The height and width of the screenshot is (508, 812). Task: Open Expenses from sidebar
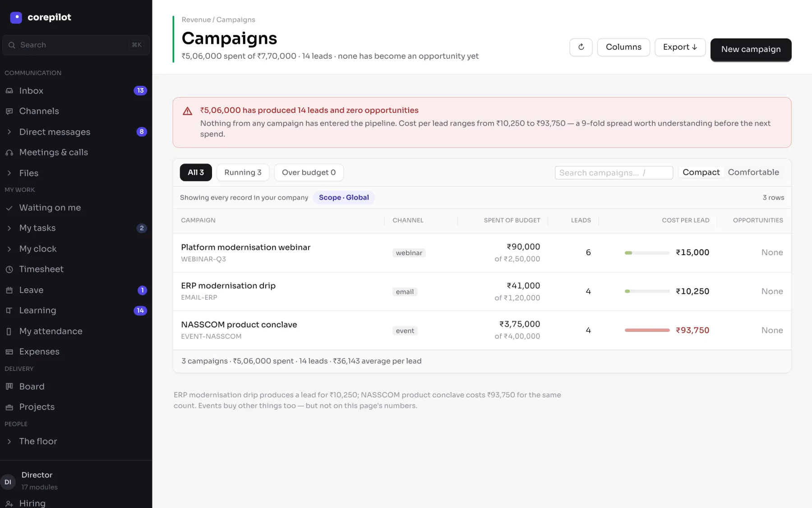tap(39, 352)
